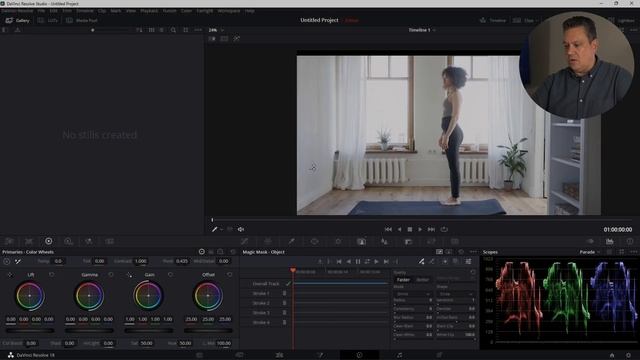Screen dimensions: 640x360
Task: Open the HDR palette icon
Action: [68, 241]
